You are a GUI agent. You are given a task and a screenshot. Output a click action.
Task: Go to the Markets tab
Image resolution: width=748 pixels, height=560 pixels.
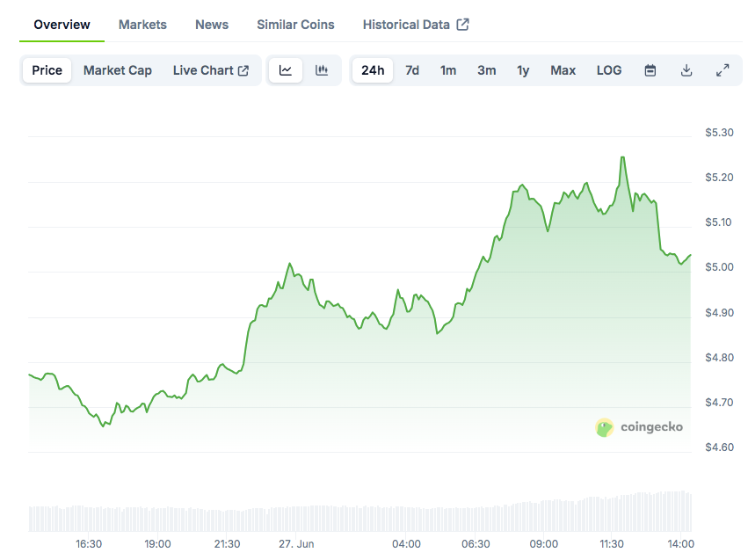click(142, 25)
